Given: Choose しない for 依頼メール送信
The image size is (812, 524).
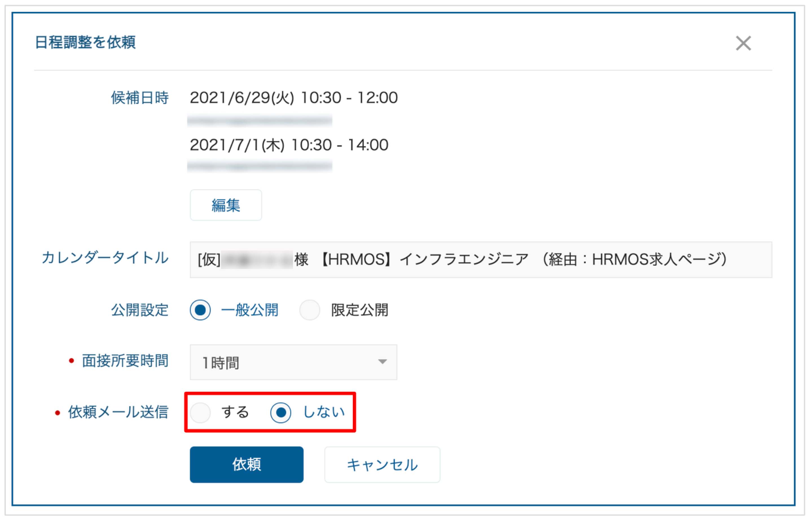Looking at the screenshot, I should (x=280, y=413).
